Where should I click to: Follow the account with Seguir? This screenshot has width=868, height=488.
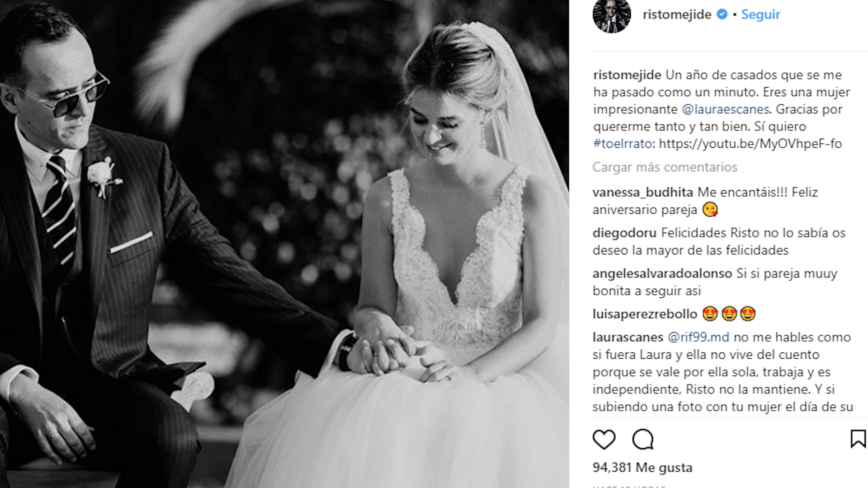[761, 14]
